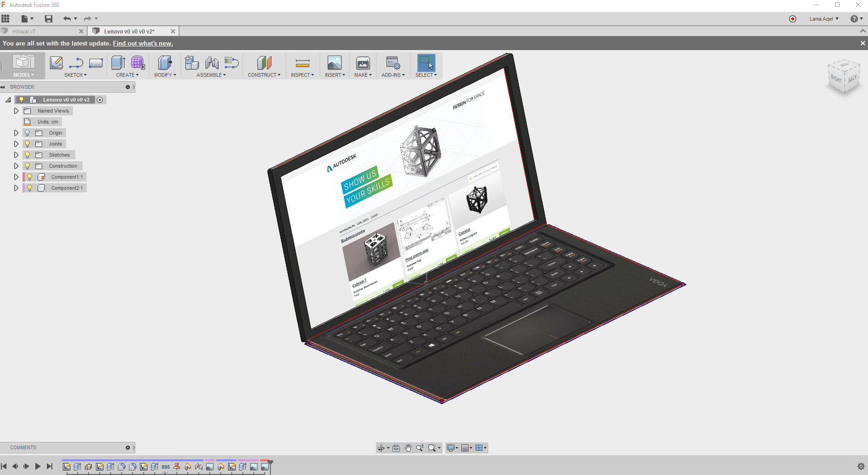Open the Viewports layout dropdown
868x475 pixels.
481,448
